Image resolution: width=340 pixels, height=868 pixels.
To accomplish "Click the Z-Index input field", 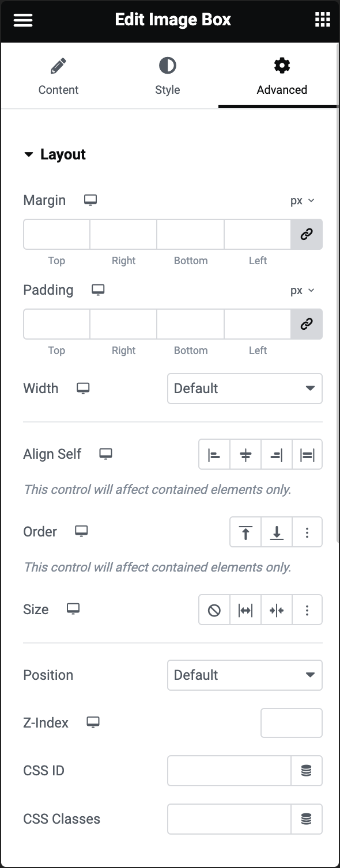I will [x=291, y=722].
